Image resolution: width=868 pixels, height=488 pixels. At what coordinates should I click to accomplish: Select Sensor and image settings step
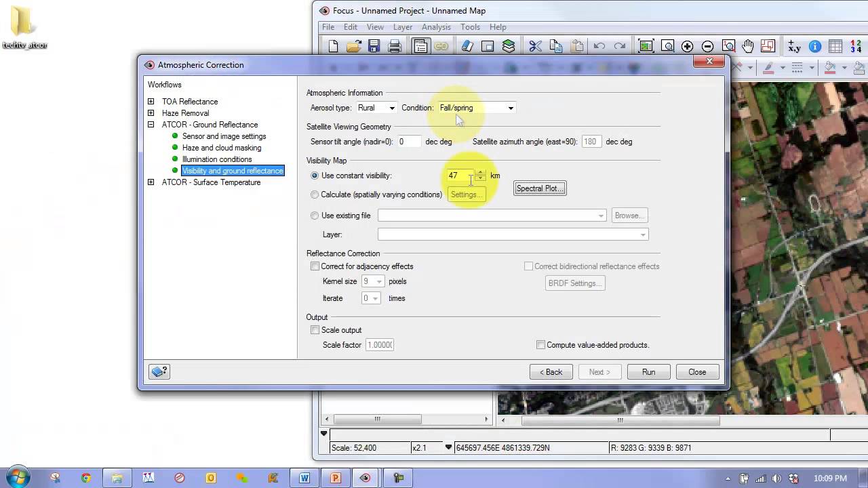click(224, 136)
